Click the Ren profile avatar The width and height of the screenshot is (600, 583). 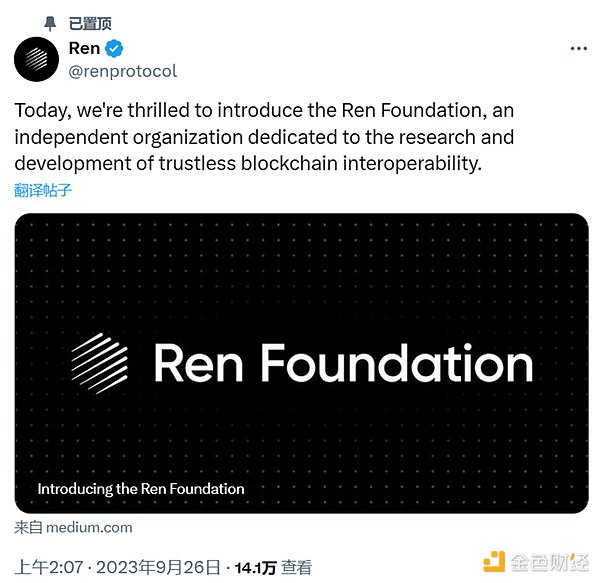tap(36, 59)
